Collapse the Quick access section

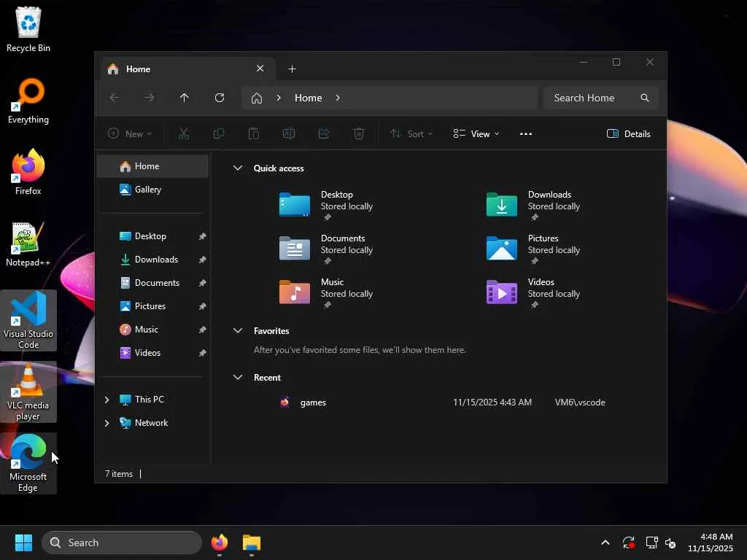click(x=238, y=168)
